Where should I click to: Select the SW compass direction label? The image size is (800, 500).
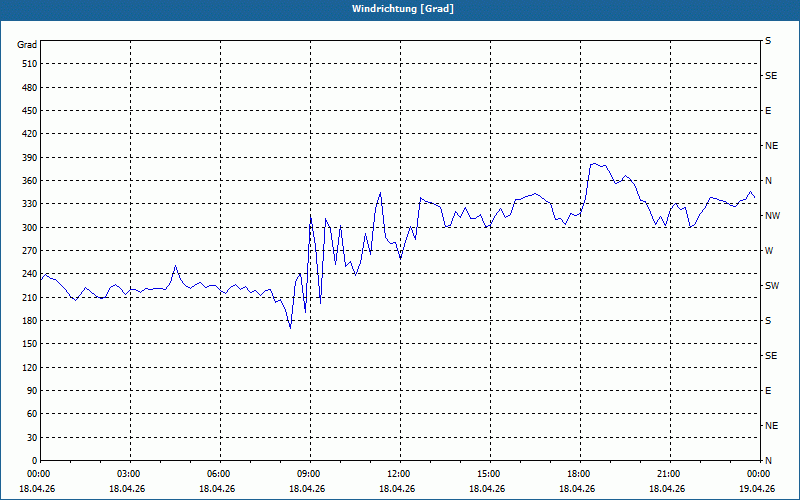click(x=772, y=286)
